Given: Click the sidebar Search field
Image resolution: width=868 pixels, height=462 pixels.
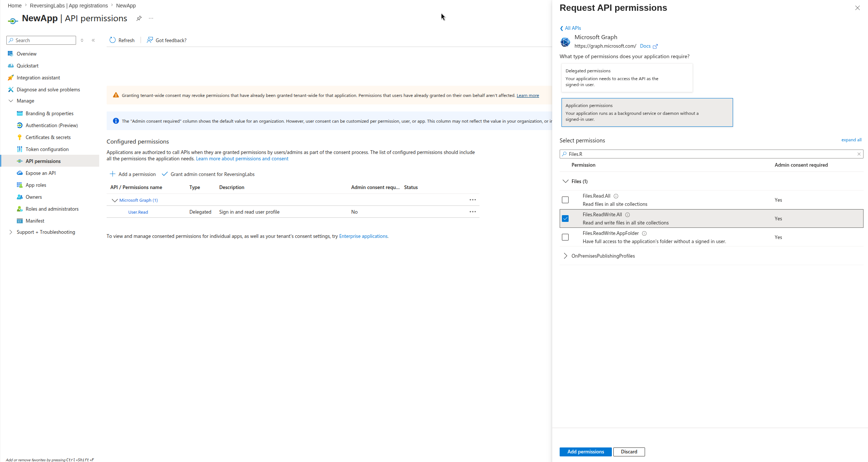Looking at the screenshot, I should [41, 40].
